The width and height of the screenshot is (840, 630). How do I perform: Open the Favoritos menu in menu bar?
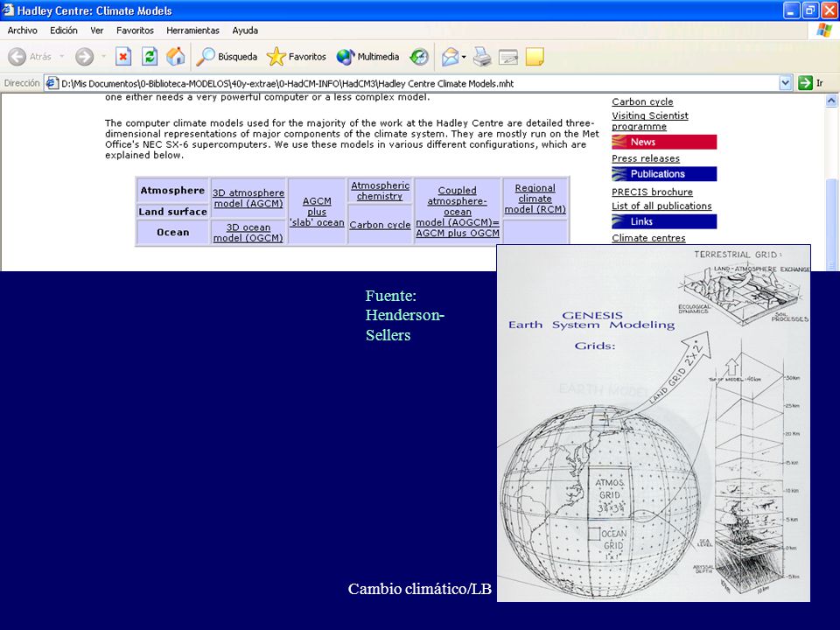tap(135, 31)
